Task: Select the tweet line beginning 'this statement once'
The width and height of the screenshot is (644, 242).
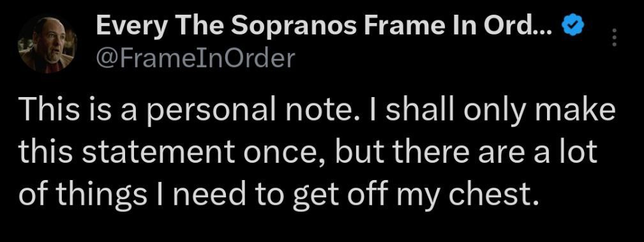Action: [x=306, y=153]
